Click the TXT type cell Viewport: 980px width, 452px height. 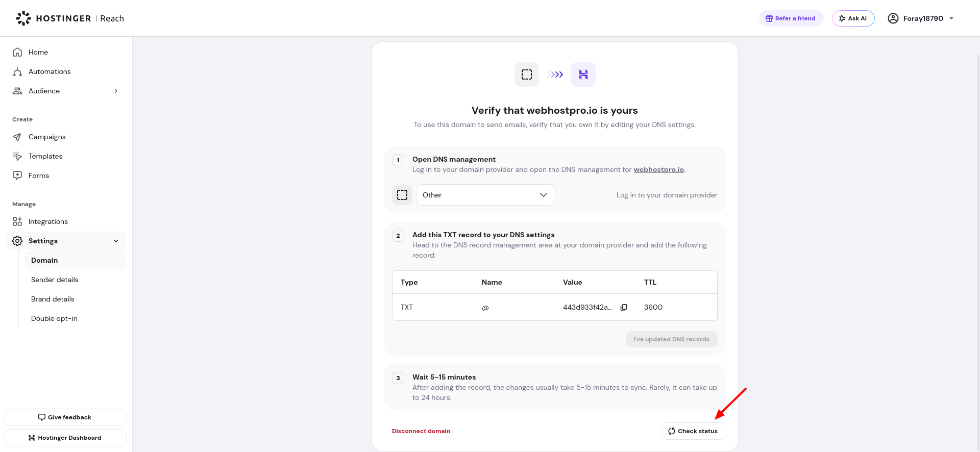click(x=407, y=307)
